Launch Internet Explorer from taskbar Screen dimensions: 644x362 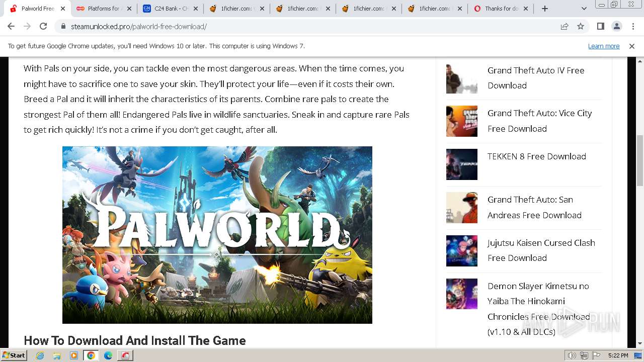40,355
